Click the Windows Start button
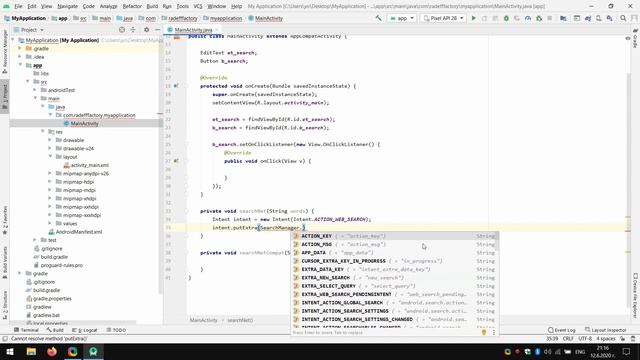The height and width of the screenshot is (360, 640). (10, 351)
